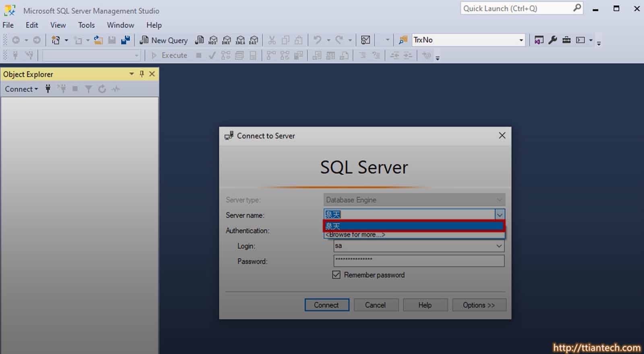
Task: Click the DAX query icon
Action: click(x=254, y=40)
